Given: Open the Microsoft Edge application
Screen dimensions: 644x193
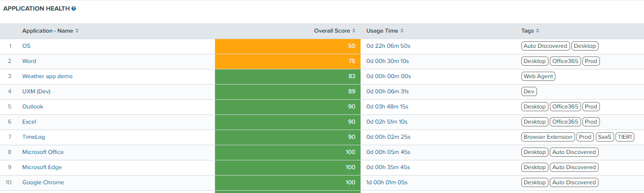Looking at the screenshot, I should (42, 167).
